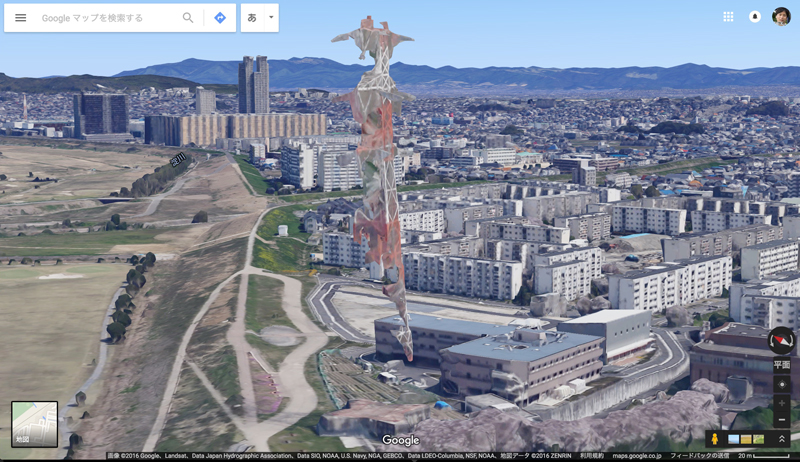This screenshot has height=462, width=800.
Task: Reset orientation with the compass
Action: [781, 342]
